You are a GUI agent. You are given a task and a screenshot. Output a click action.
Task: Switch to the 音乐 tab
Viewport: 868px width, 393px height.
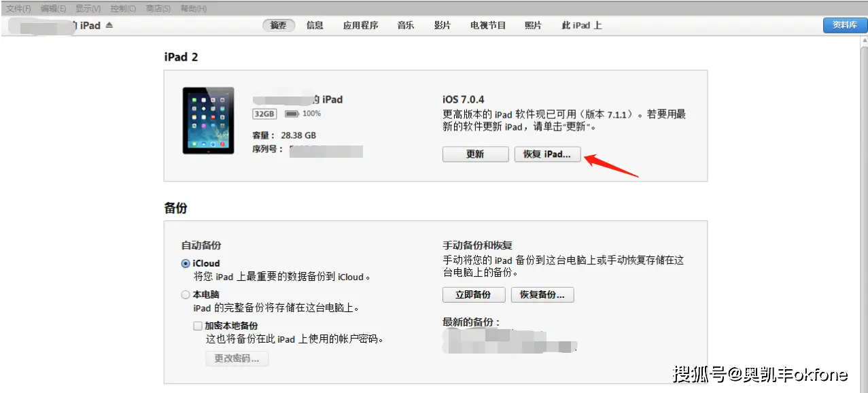coord(405,25)
